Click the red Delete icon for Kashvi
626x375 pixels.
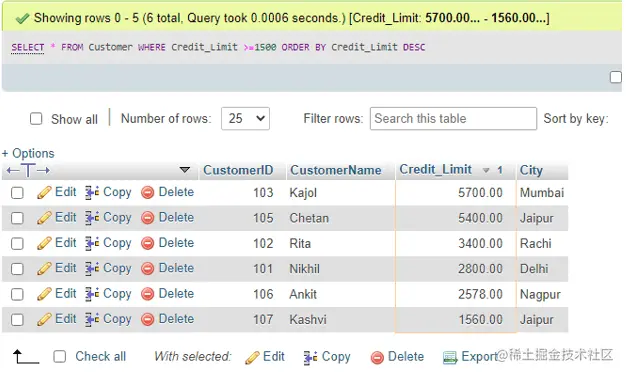coord(147,319)
